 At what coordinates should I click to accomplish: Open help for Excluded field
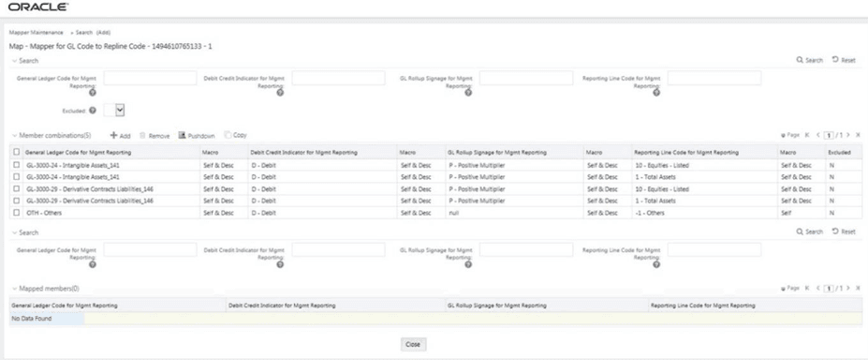93,111
